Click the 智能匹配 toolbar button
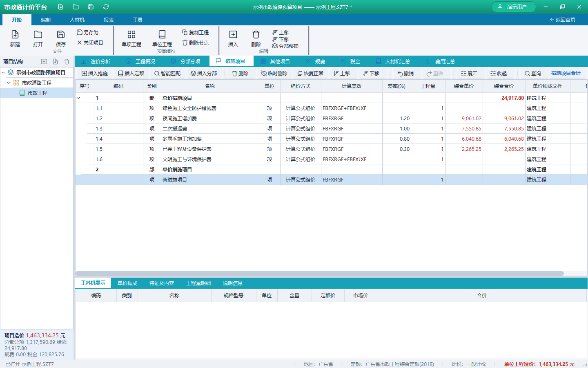588x368 pixels. (167, 74)
